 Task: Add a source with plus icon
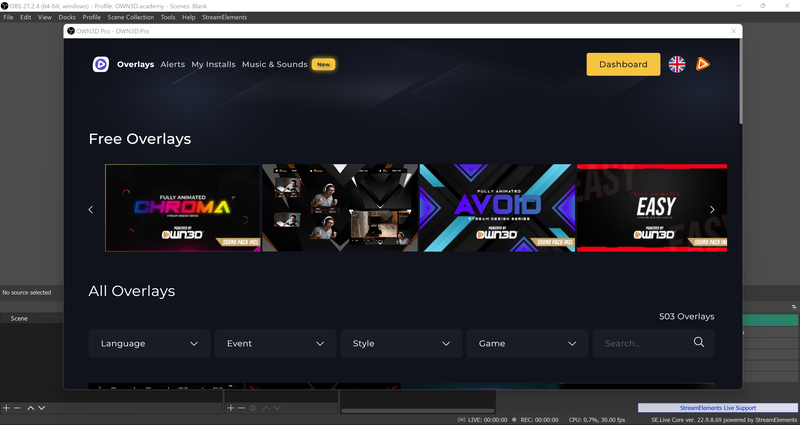click(x=230, y=408)
